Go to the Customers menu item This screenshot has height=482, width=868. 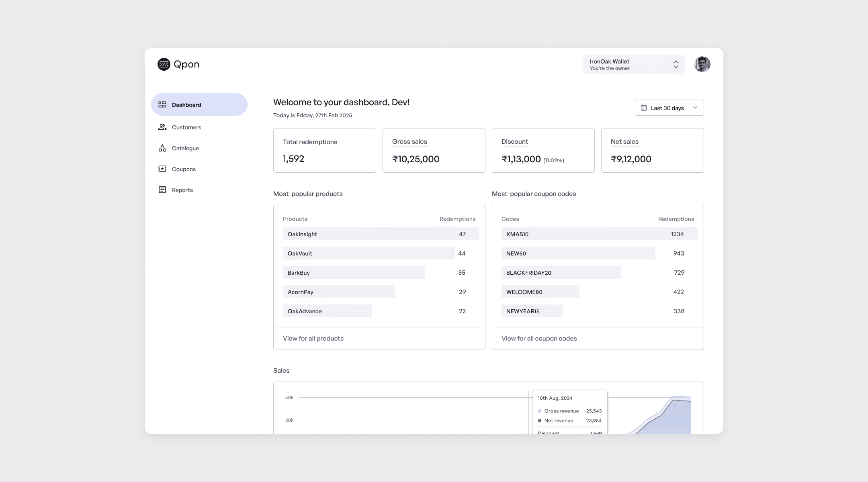click(x=186, y=127)
